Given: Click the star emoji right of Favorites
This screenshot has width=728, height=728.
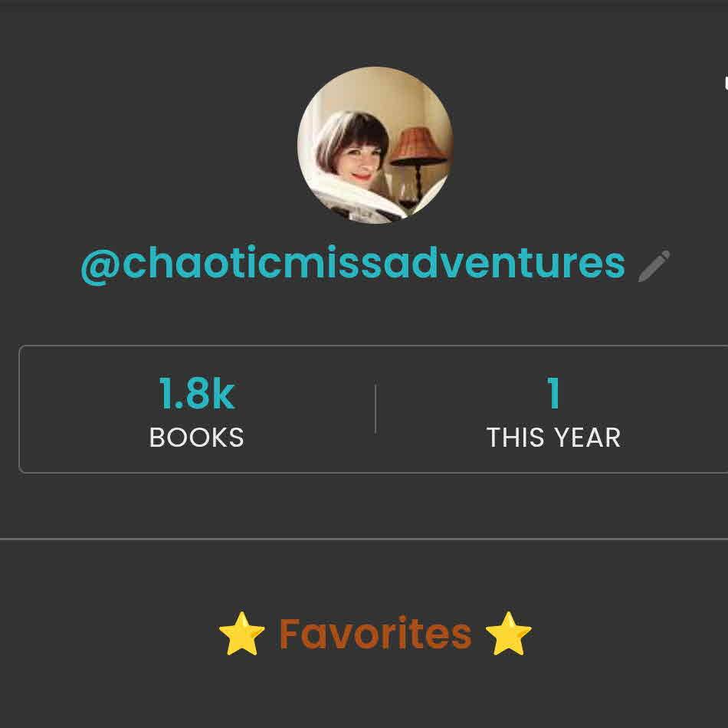Looking at the screenshot, I should tap(508, 634).
